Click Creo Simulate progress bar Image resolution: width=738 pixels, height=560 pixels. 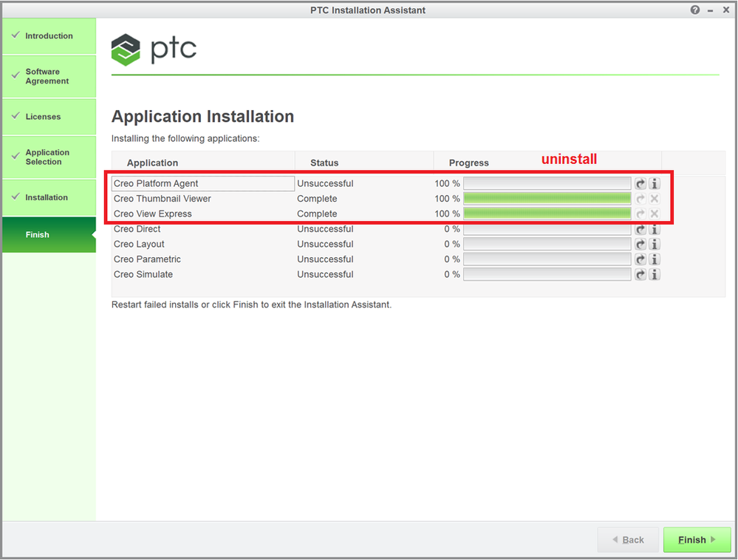pyautogui.click(x=547, y=274)
